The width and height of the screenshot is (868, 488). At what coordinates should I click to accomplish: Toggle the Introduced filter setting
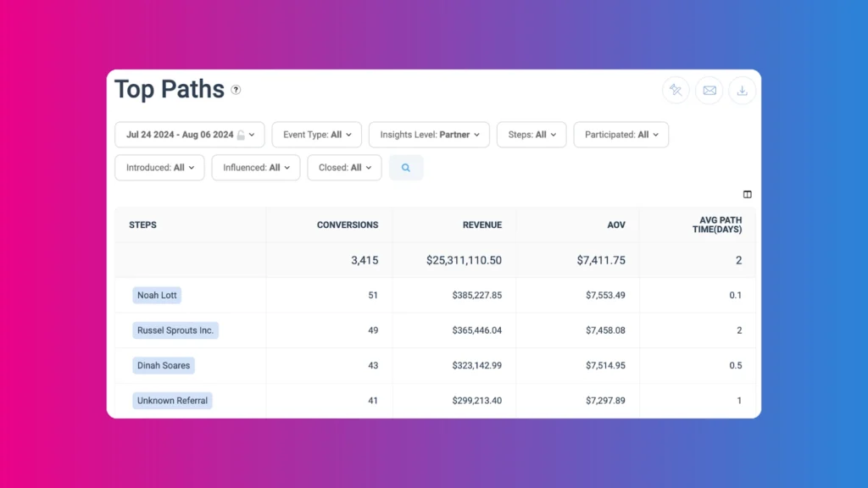(159, 168)
